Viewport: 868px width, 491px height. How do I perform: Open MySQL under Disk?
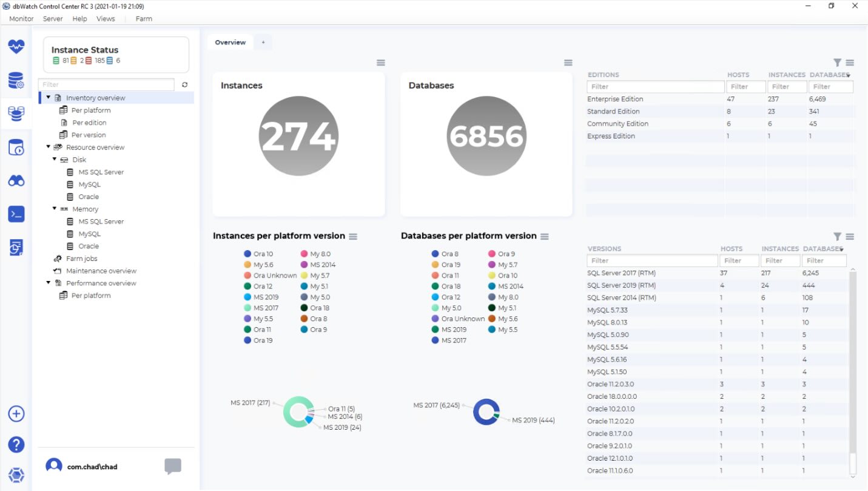90,185
